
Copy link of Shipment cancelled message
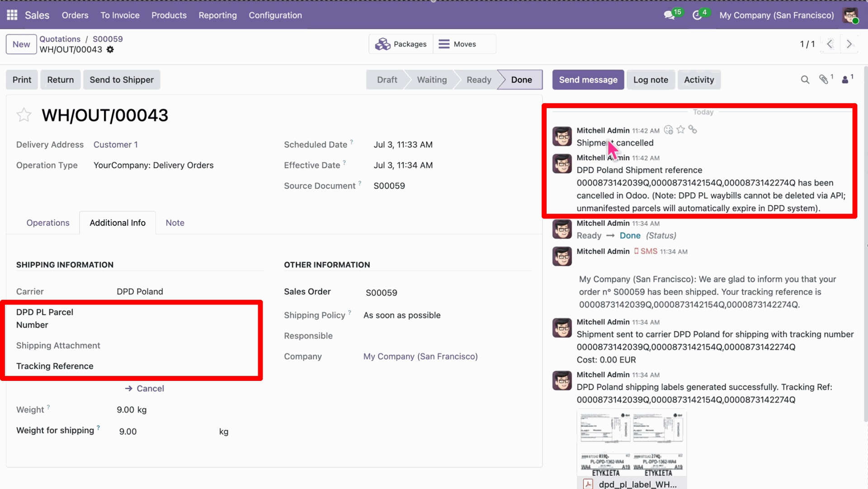[x=693, y=130]
